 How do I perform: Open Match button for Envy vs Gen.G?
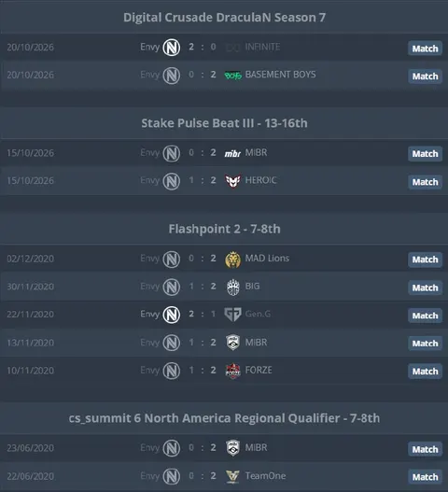425,316
